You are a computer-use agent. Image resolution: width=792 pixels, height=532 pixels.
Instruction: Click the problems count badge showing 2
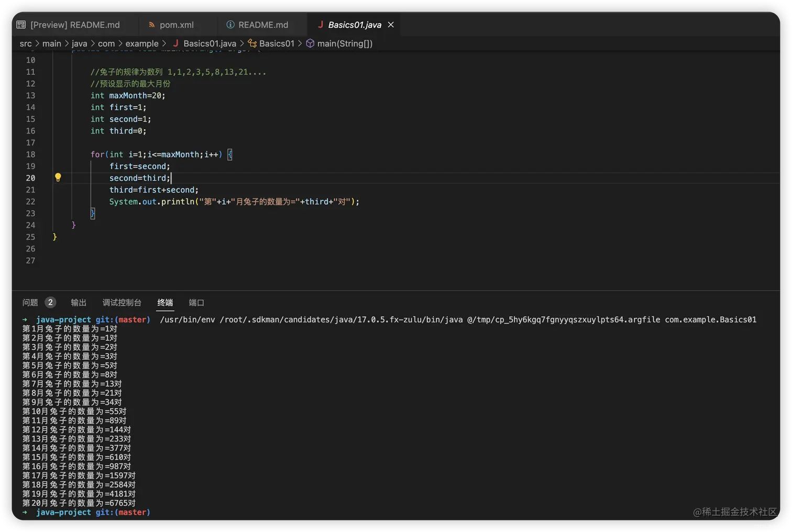pyautogui.click(x=50, y=302)
